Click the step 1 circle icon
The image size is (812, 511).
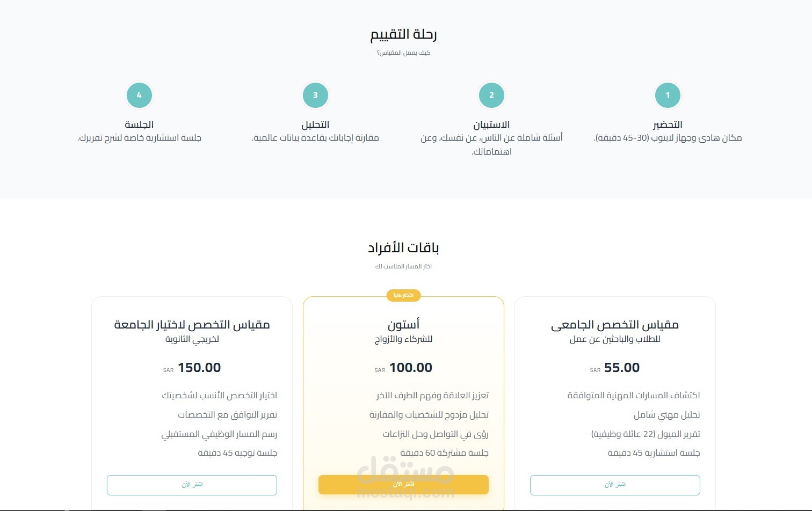(x=668, y=95)
